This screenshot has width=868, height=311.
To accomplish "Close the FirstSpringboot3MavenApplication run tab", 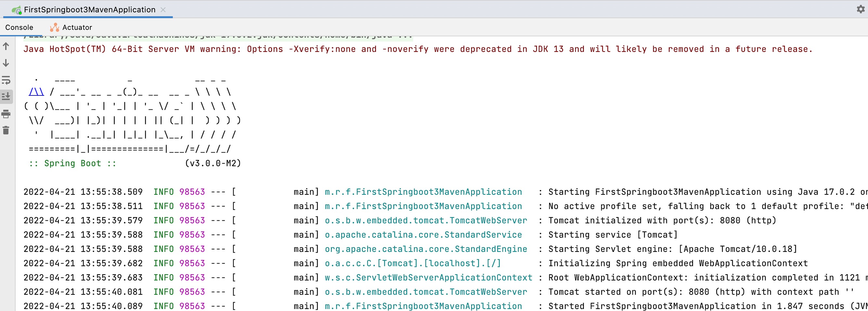I will pyautogui.click(x=163, y=10).
